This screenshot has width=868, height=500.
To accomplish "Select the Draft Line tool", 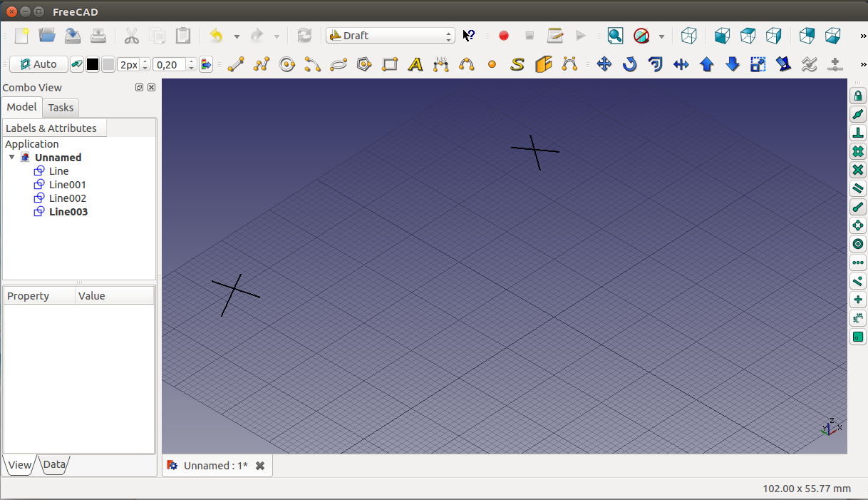I will [x=236, y=65].
